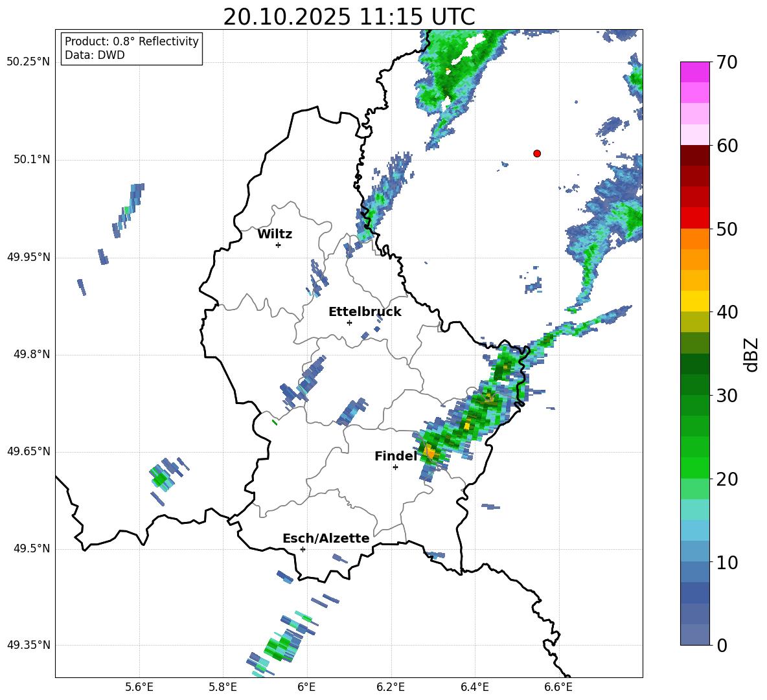Click the title 20.10.2025 11:15 UTC

349,17
